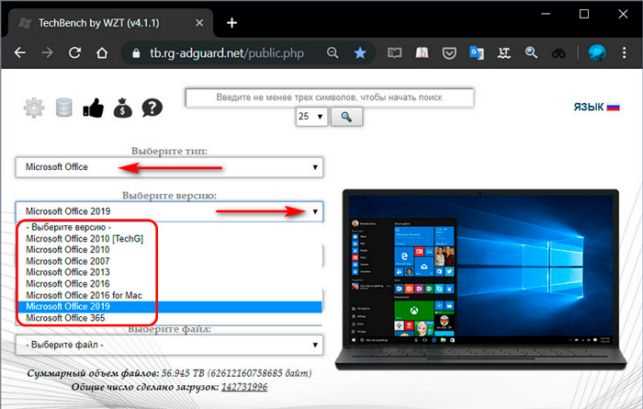Screen dimensions: 643x409
Task: Open the browser three-dot menu
Action: pos(624,53)
